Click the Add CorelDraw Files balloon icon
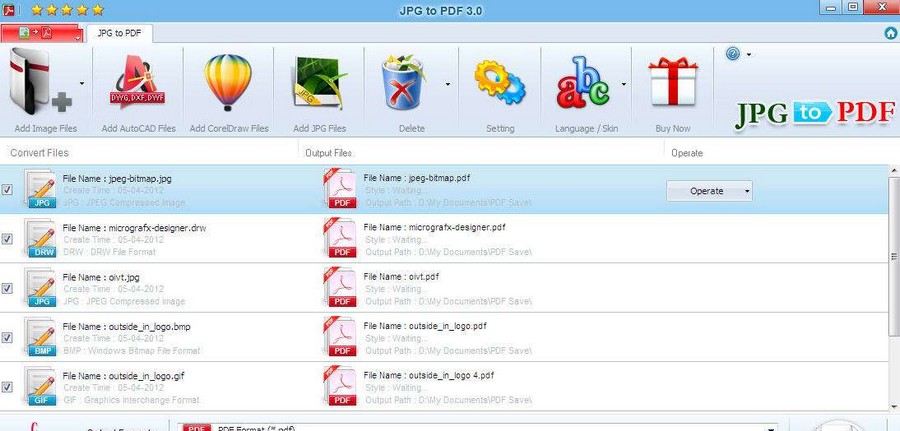Image resolution: width=900 pixels, height=431 pixels. 228,82
